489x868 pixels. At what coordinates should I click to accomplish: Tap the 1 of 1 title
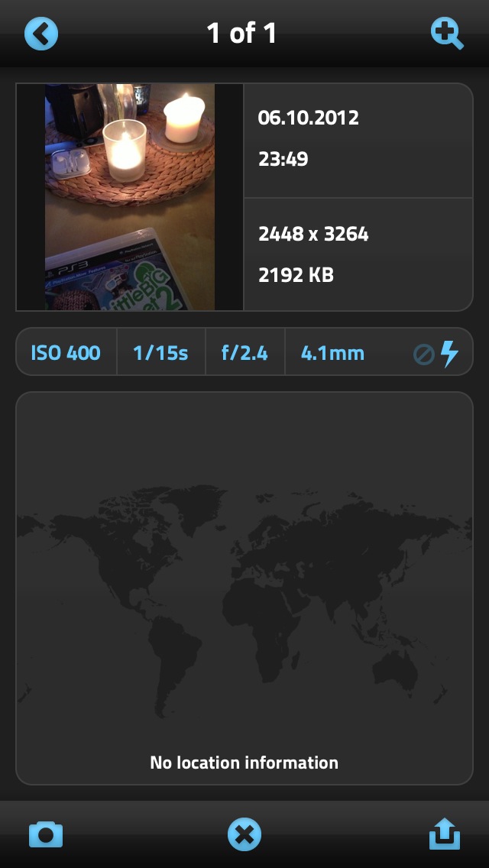point(241,34)
